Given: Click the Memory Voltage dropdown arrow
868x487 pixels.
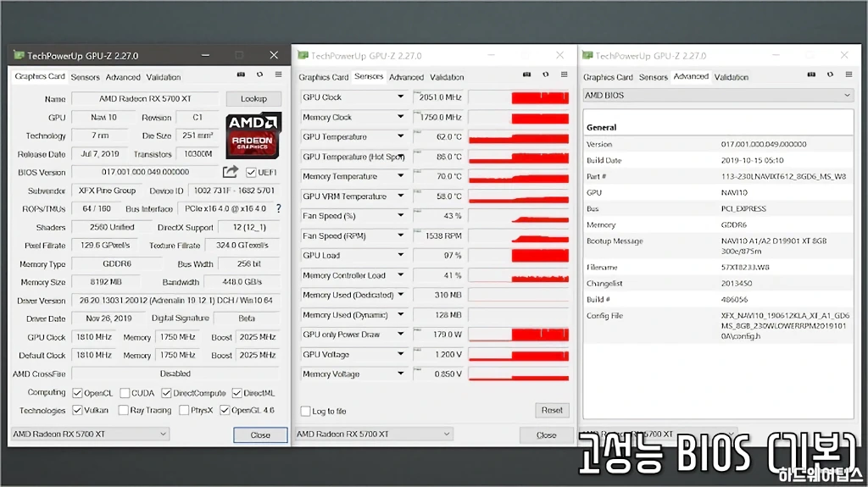Looking at the screenshot, I should (x=400, y=374).
